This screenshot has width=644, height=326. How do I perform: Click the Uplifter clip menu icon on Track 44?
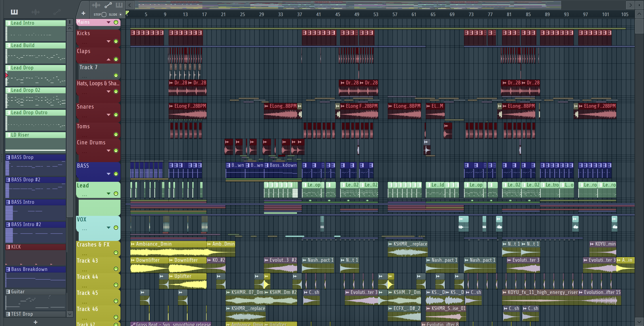coord(171,277)
